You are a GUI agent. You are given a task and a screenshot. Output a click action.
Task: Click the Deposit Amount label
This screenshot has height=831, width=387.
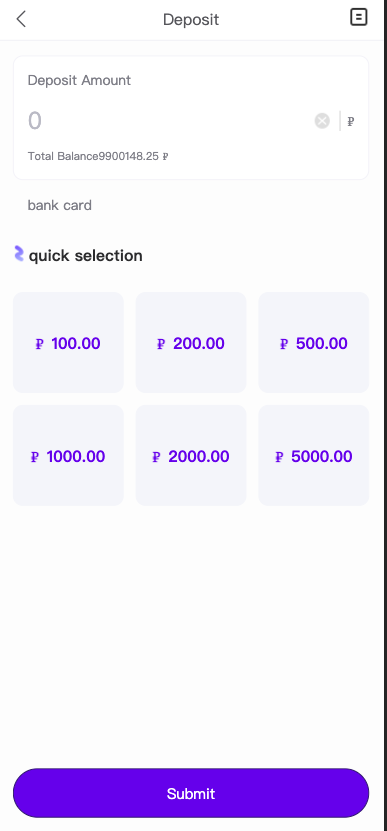pyautogui.click(x=79, y=80)
